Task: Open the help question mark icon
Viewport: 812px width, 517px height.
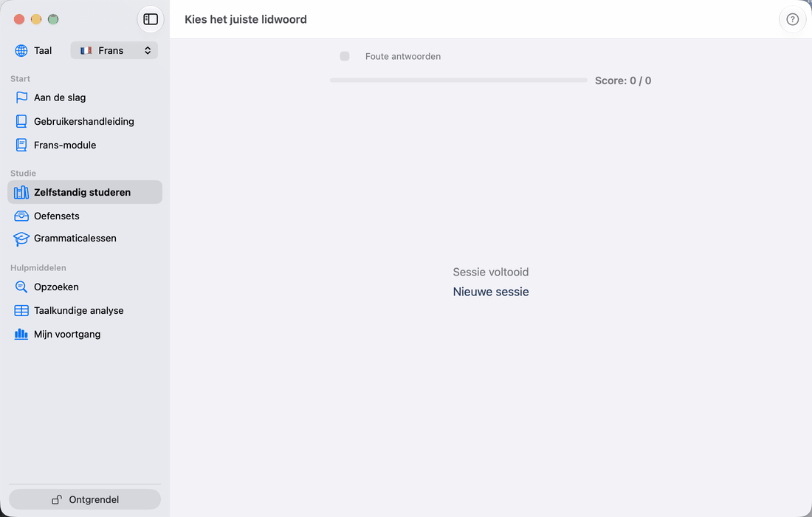Action: (792, 19)
